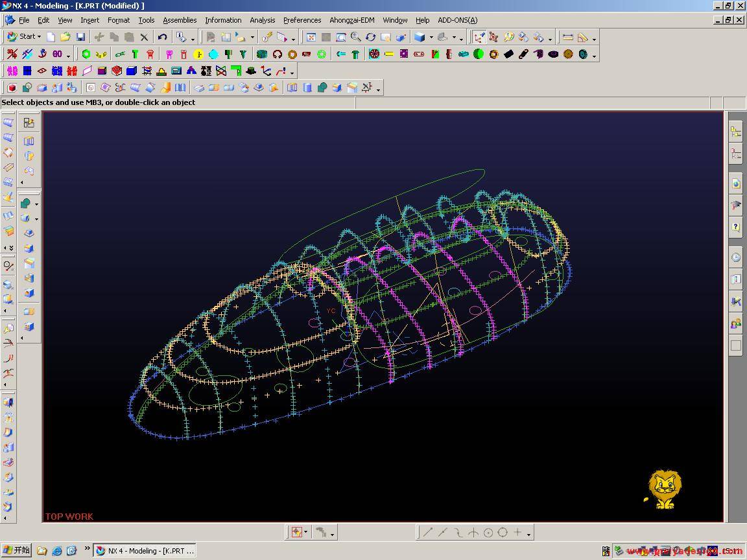Click the Save diskette icon
Screen dimensions: 747x560
point(80,37)
